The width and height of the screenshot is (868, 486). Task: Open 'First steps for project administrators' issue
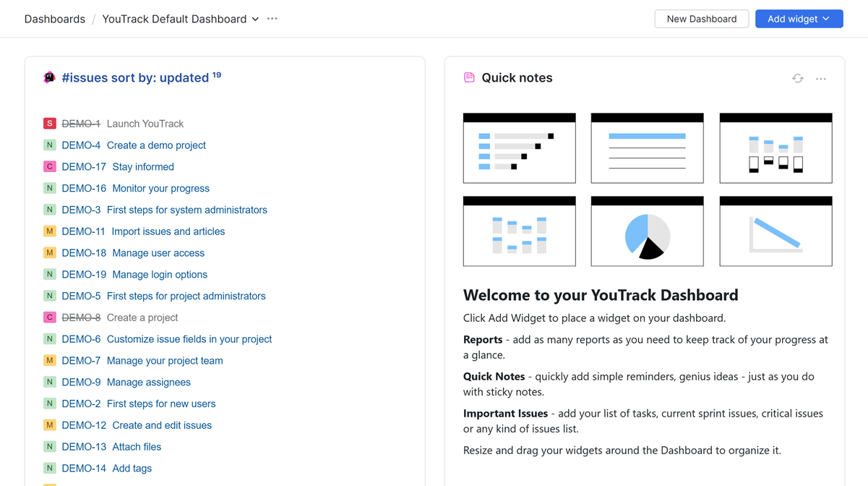pyautogui.click(x=186, y=296)
